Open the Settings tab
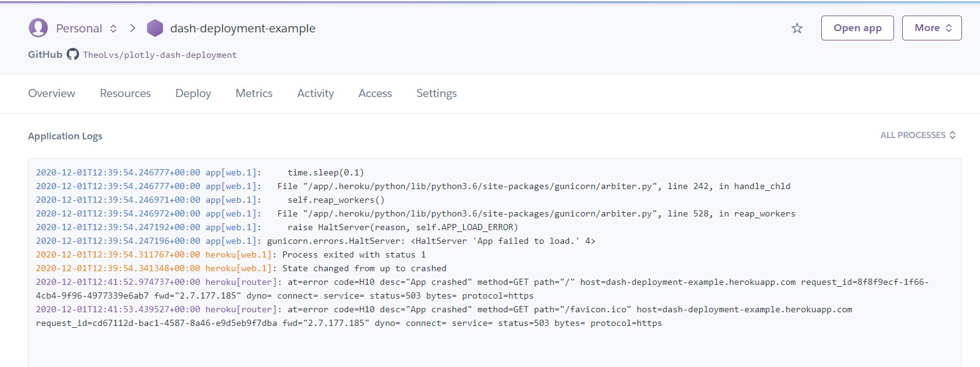 pos(436,93)
